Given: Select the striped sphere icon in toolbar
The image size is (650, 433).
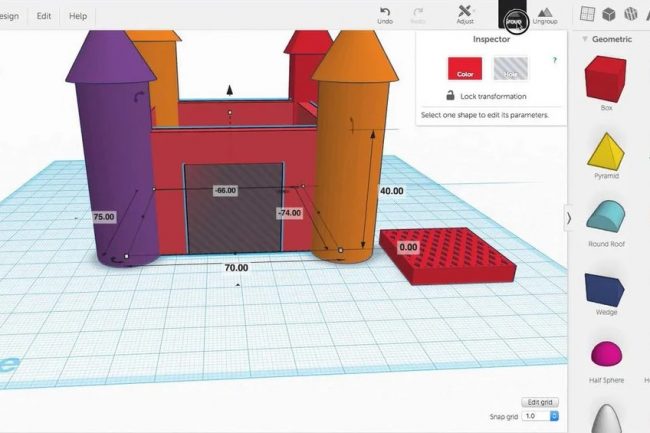Looking at the screenshot, I should [x=630, y=14].
